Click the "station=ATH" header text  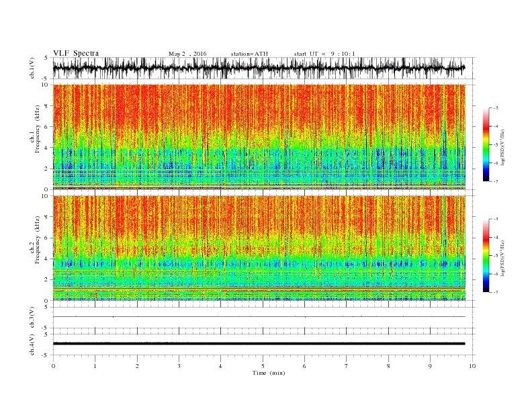point(249,54)
